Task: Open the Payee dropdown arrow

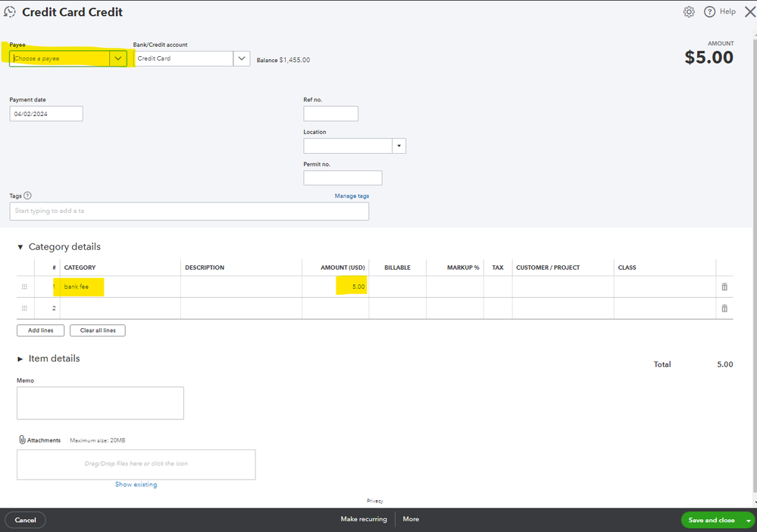Action: 117,58
